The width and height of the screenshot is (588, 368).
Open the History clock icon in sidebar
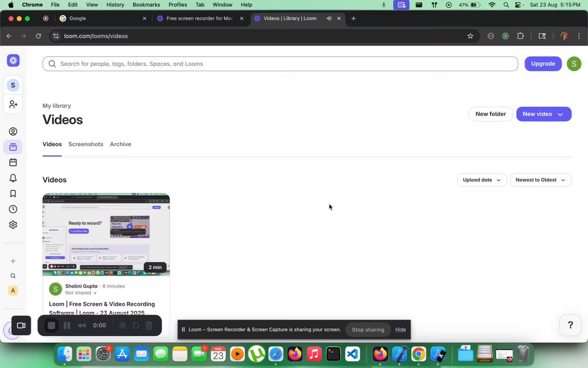[13, 209]
